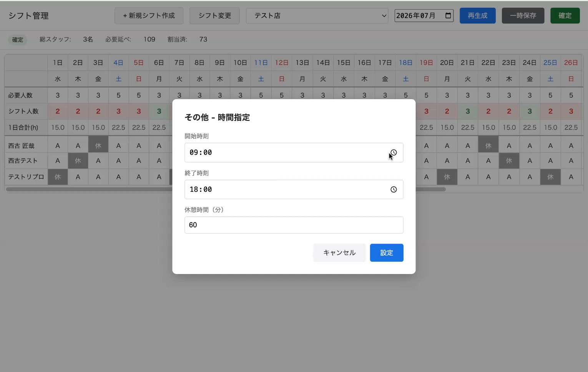Click the シフト変更 button
The width and height of the screenshot is (588, 372).
[x=215, y=15]
